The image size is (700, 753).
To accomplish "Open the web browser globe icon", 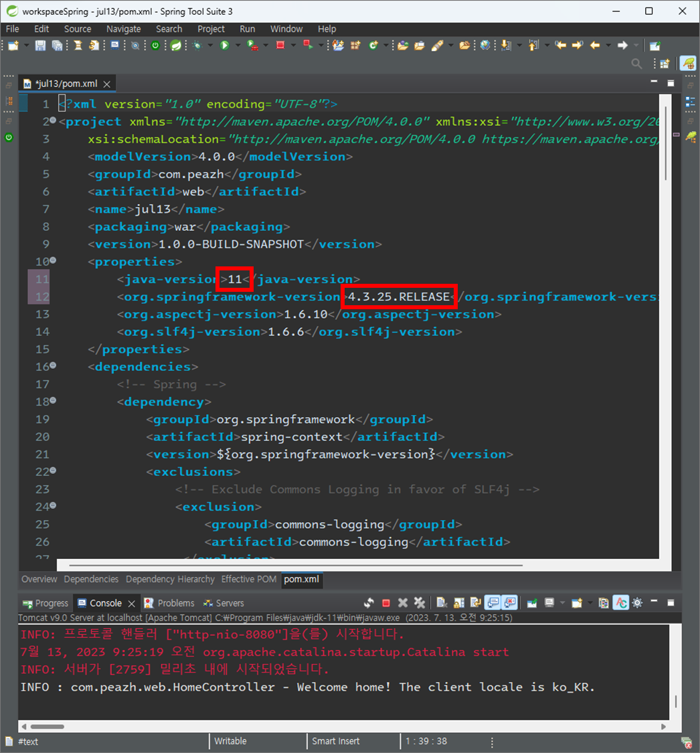I will tap(485, 45).
